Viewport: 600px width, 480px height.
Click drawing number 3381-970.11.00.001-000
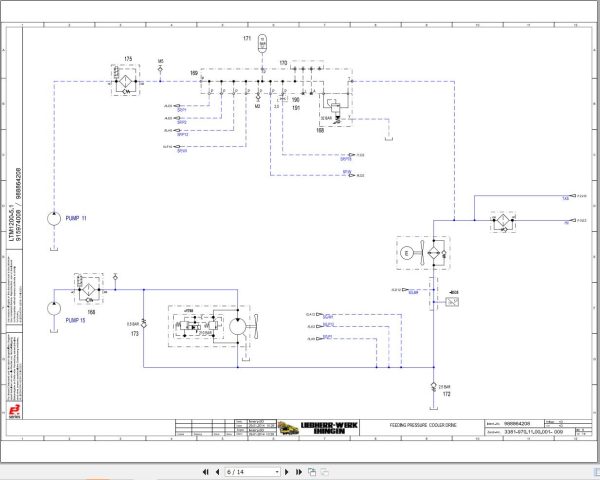coord(533,432)
